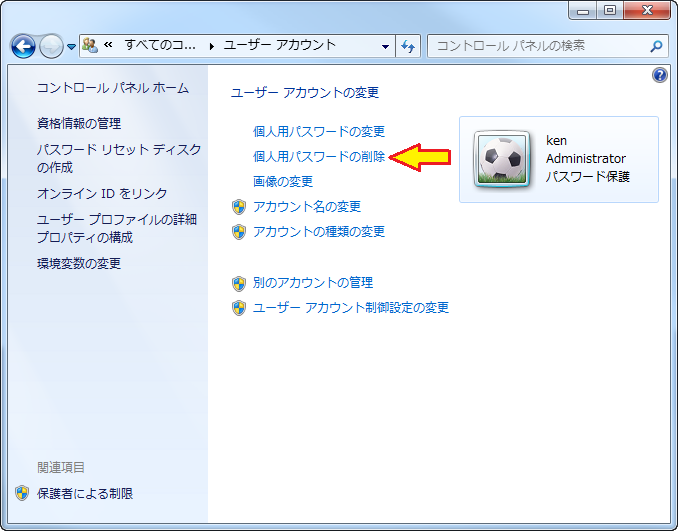678x531 pixels.
Task: Click the search magnifier icon
Action: click(656, 46)
